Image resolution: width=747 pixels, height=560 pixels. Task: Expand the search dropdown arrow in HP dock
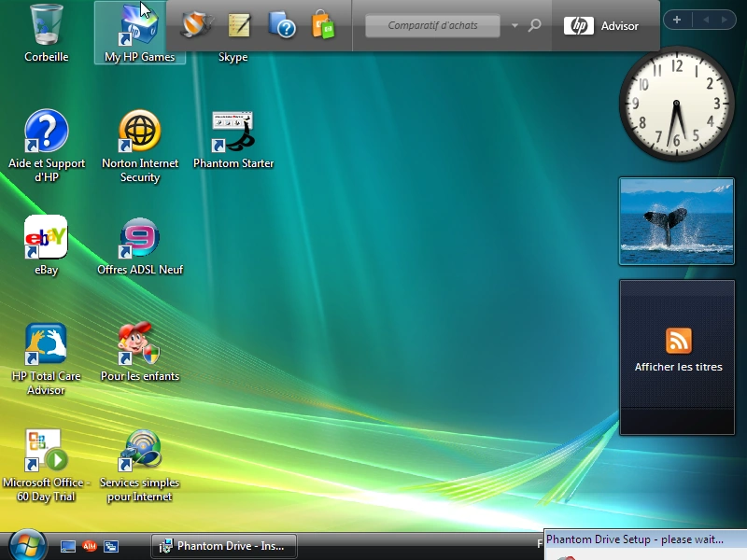coord(514,26)
